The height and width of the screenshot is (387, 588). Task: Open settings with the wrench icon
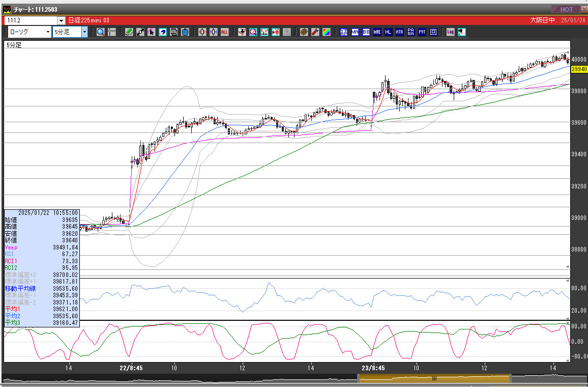(x=315, y=32)
